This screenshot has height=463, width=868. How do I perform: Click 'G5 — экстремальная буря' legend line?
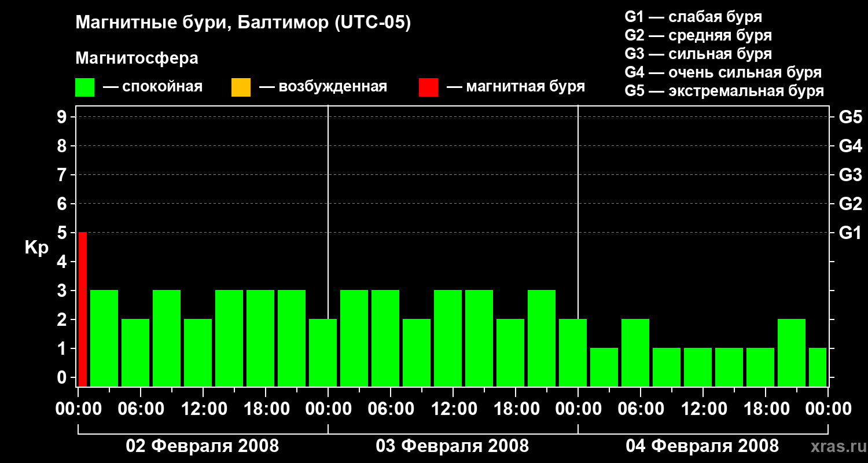pos(724,91)
